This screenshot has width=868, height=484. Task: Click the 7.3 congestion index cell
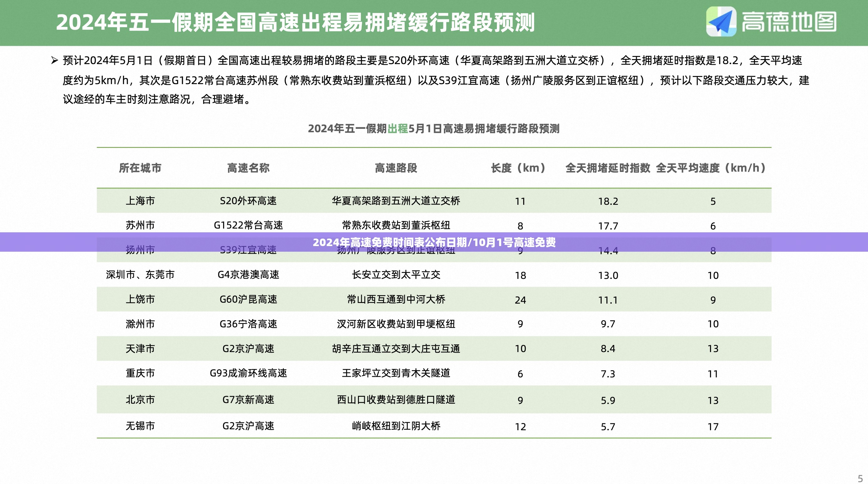coord(608,374)
